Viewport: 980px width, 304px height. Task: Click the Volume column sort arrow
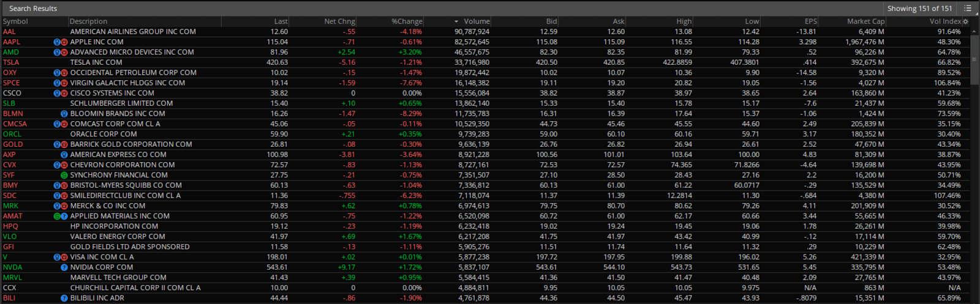pyautogui.click(x=456, y=21)
